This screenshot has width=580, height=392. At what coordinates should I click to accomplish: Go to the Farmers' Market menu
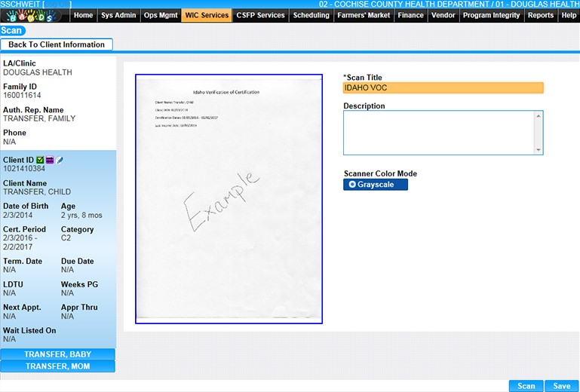[364, 15]
